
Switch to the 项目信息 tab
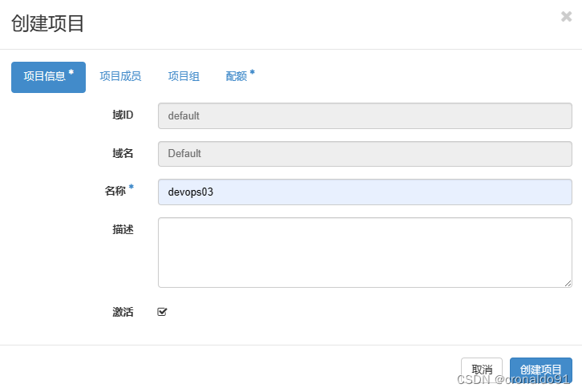click(48, 77)
